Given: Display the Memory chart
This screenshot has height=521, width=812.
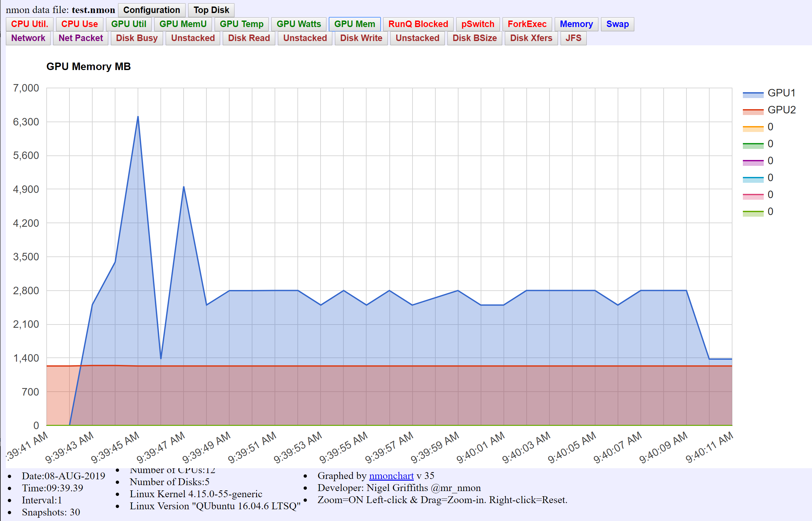Looking at the screenshot, I should 576,24.
